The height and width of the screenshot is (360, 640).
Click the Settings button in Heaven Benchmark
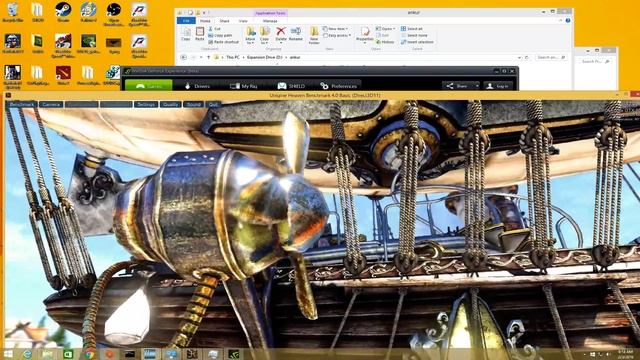pos(146,104)
